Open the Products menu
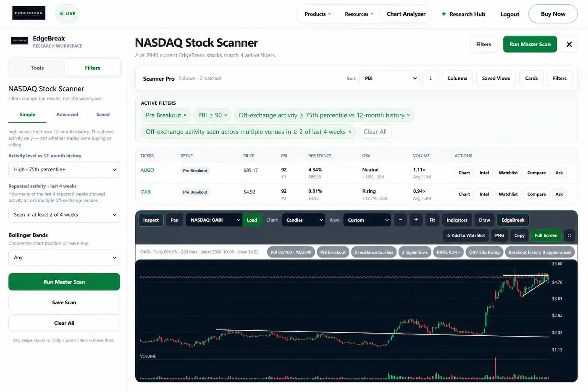 tap(318, 14)
